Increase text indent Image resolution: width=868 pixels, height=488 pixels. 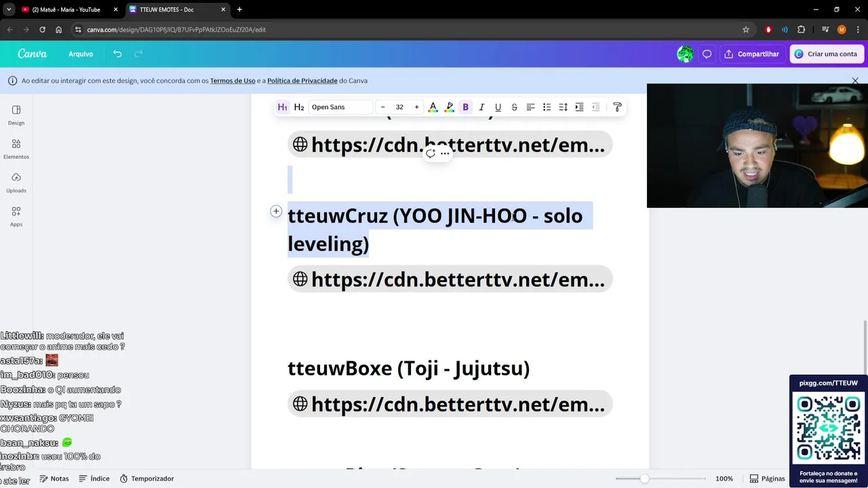click(579, 107)
